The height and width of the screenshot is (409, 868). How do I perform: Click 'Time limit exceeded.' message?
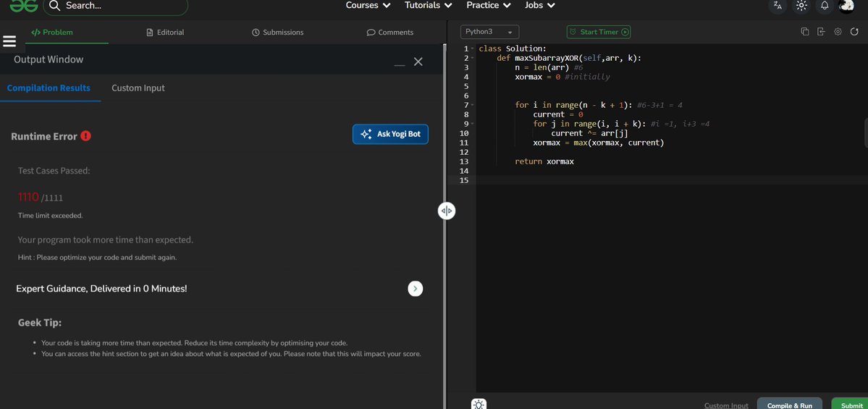coord(51,216)
